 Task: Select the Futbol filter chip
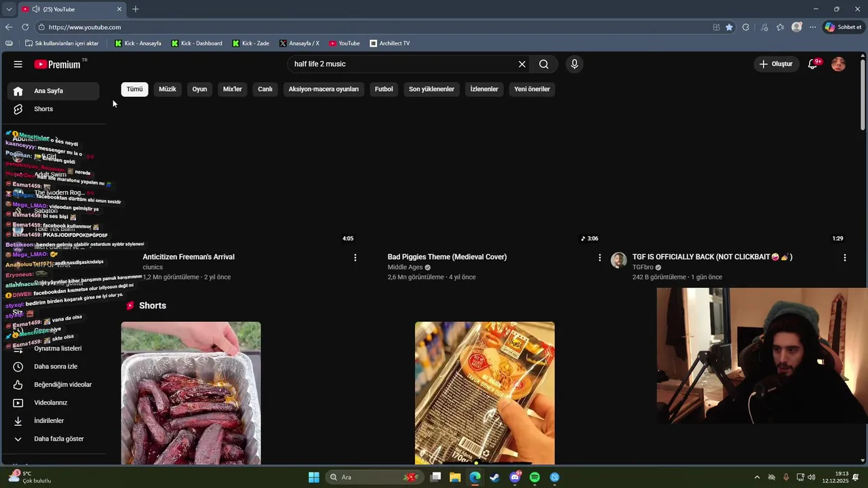384,89
